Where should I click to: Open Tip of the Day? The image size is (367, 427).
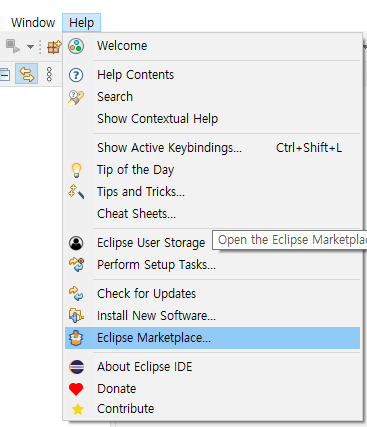pyautogui.click(x=212, y=170)
